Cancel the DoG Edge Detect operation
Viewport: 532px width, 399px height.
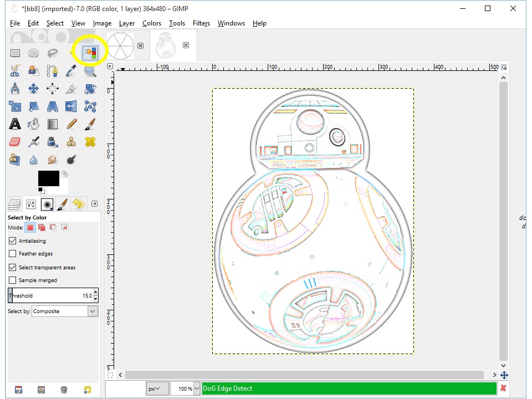pyautogui.click(x=503, y=388)
